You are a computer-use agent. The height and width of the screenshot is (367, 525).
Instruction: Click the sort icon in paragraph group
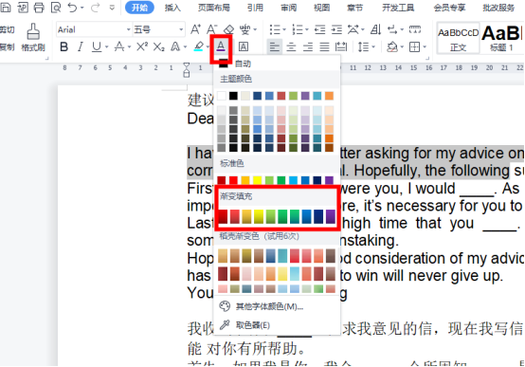[376, 30]
